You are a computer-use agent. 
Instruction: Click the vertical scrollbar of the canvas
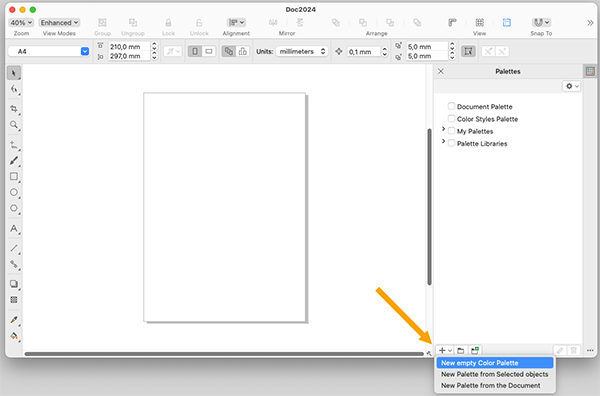pyautogui.click(x=429, y=207)
